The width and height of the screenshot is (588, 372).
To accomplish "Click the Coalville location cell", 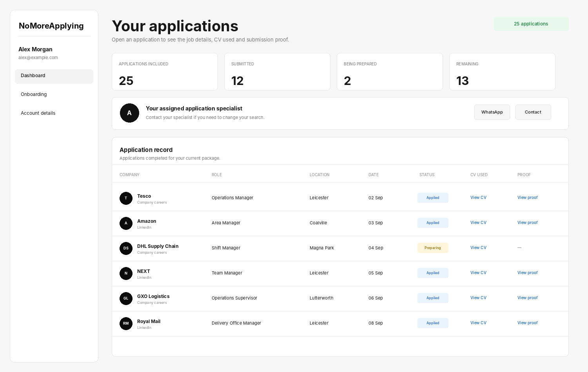I will [x=318, y=223].
